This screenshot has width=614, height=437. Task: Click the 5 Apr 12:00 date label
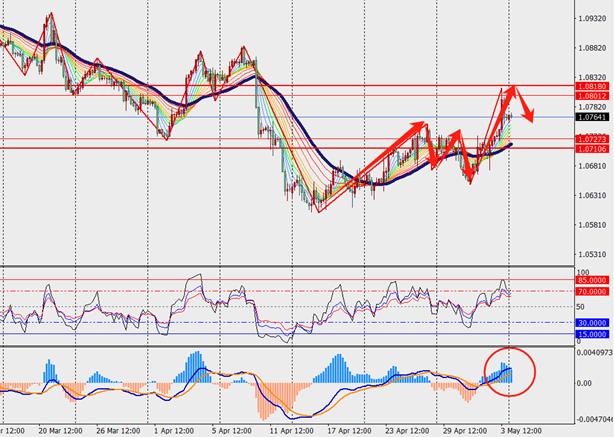[x=232, y=431]
